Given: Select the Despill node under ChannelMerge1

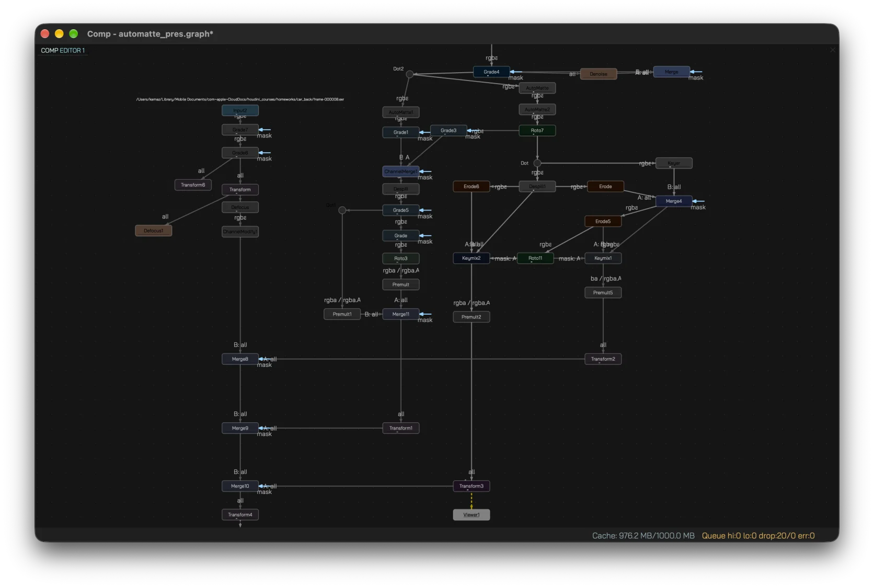Looking at the screenshot, I should click(x=401, y=189).
